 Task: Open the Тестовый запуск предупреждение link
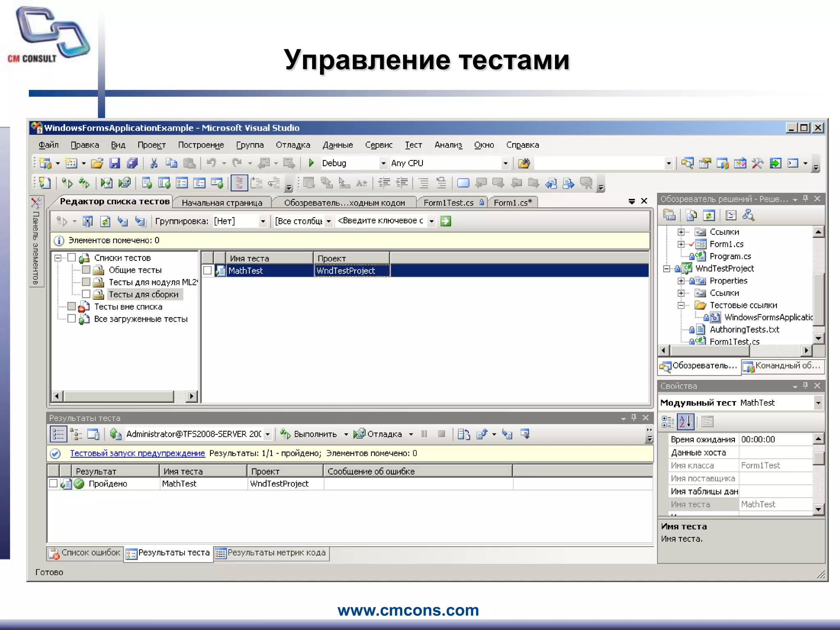[x=137, y=453]
